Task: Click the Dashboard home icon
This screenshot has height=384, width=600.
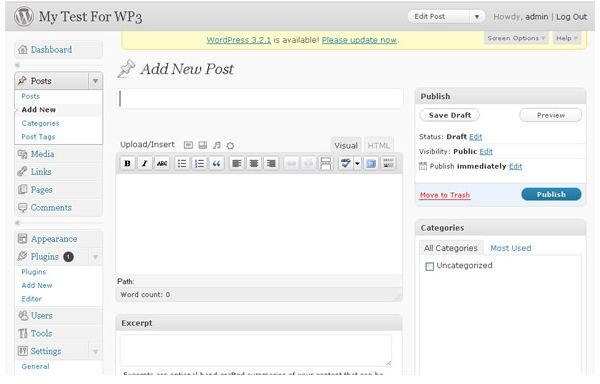Action: coord(23,49)
